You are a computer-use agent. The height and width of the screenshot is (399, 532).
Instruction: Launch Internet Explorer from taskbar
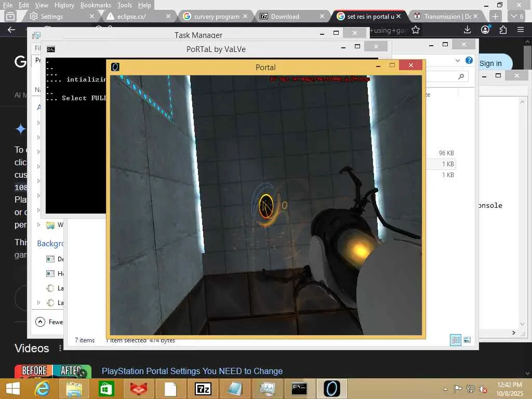click(x=42, y=389)
